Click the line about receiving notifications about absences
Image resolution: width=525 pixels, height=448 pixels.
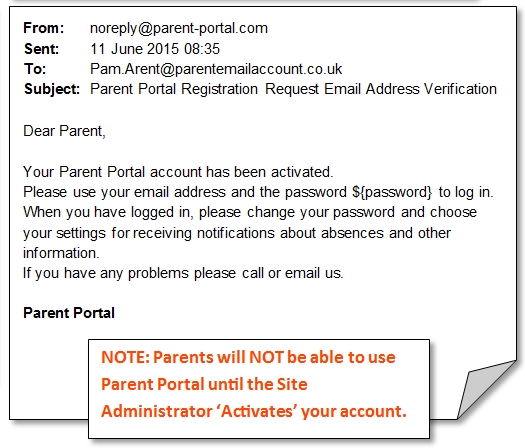click(x=237, y=233)
